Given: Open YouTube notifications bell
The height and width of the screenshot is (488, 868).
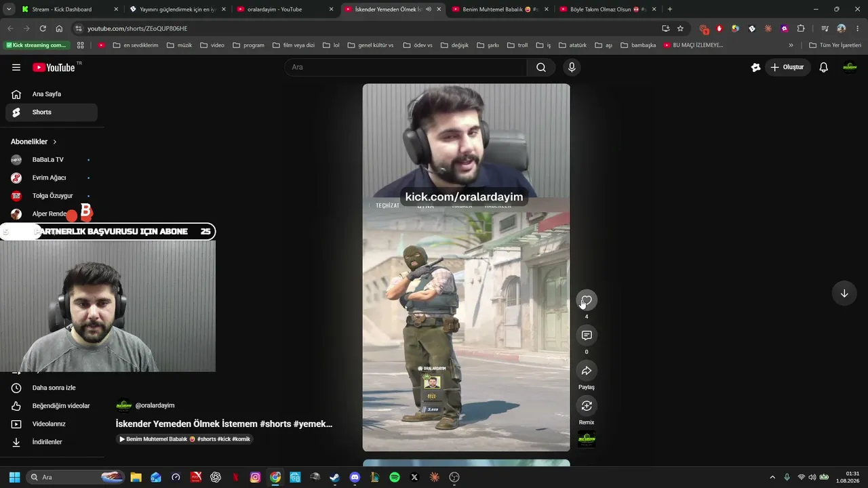Looking at the screenshot, I should [x=823, y=67].
